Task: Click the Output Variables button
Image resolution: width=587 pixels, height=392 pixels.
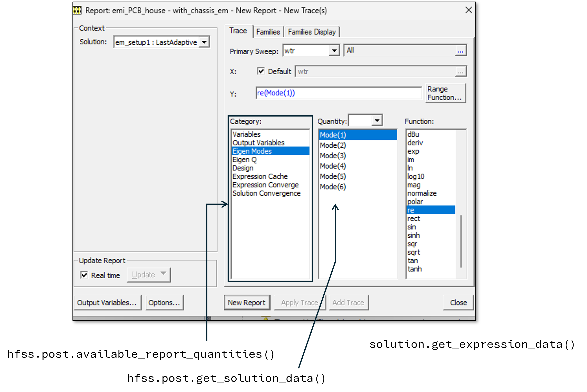Action: click(107, 302)
